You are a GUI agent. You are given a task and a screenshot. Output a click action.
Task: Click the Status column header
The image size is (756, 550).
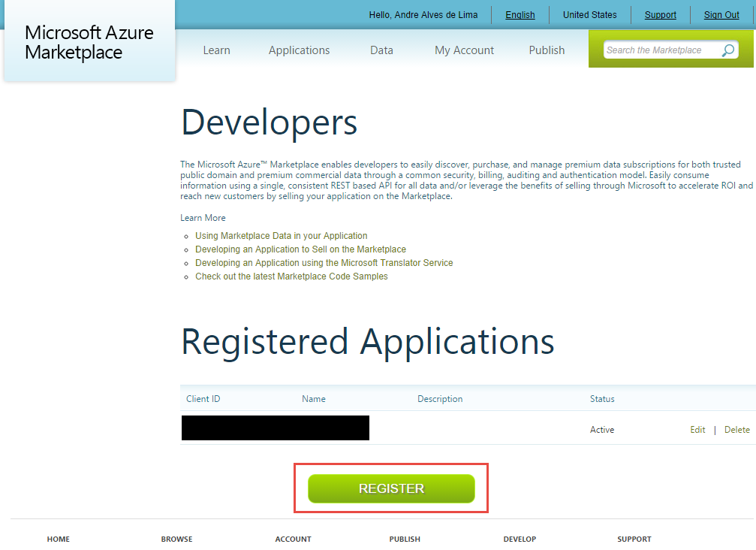601,399
